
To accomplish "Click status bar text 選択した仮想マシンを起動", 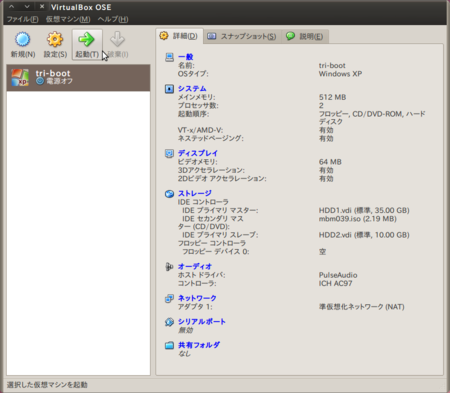I will pyautogui.click(x=47, y=385).
